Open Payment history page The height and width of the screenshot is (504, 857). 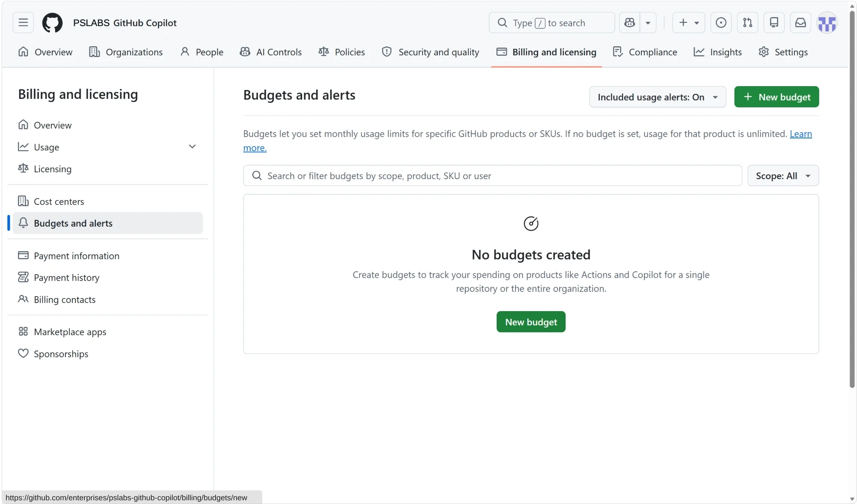108,278
